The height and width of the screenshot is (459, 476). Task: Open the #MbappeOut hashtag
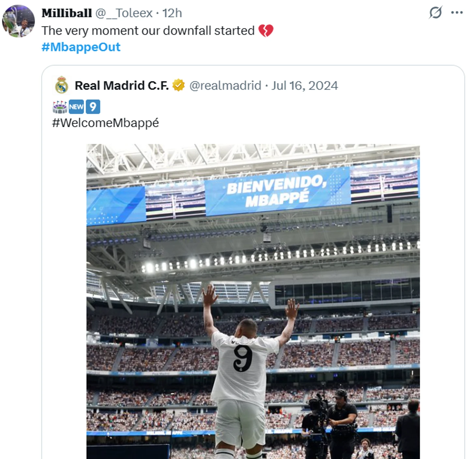coord(81,47)
